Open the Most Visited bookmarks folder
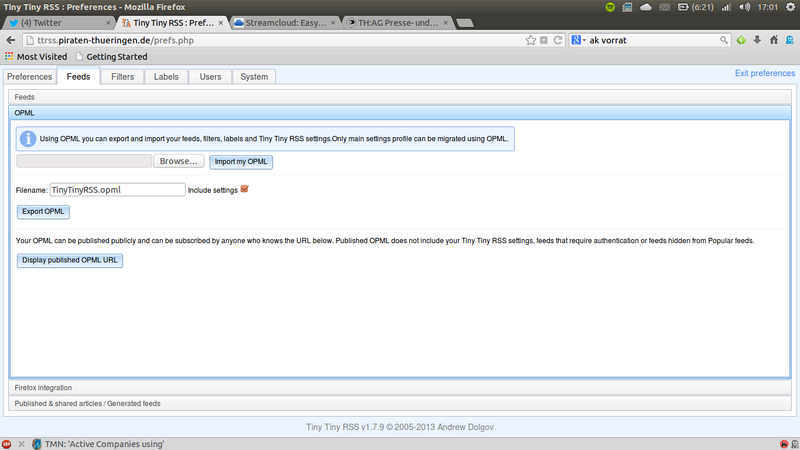 (36, 57)
